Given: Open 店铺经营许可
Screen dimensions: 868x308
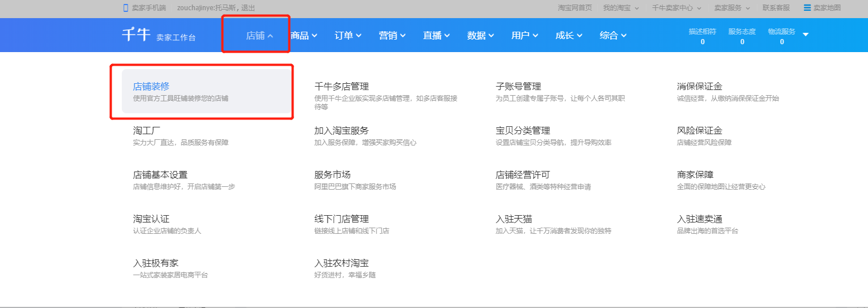Looking at the screenshot, I should pos(523,174).
